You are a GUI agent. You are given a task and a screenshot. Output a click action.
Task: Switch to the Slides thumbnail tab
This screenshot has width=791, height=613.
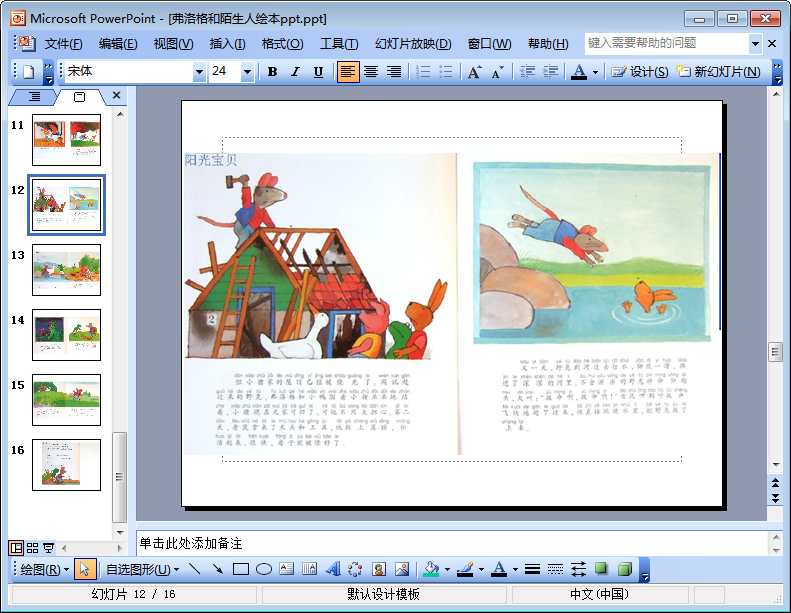pyautogui.click(x=80, y=96)
